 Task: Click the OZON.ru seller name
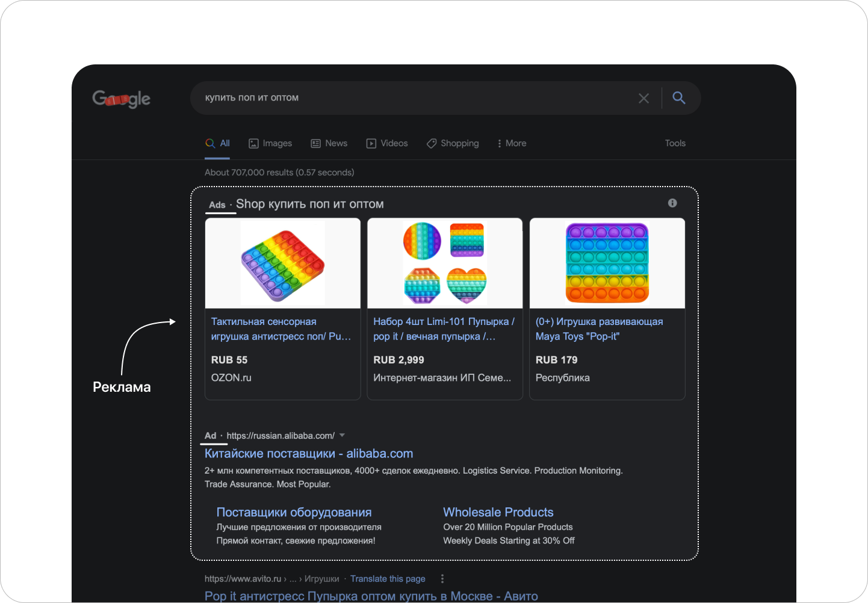[231, 378]
